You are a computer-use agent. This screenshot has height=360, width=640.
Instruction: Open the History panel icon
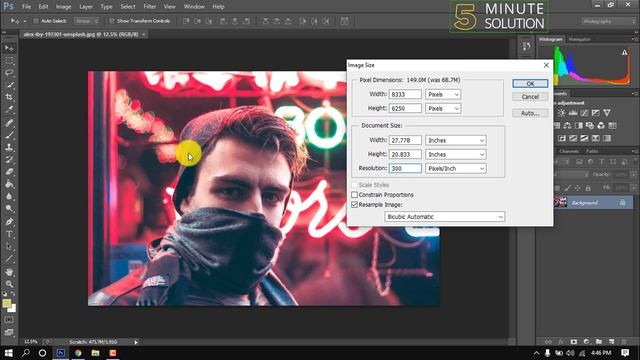click(x=527, y=46)
